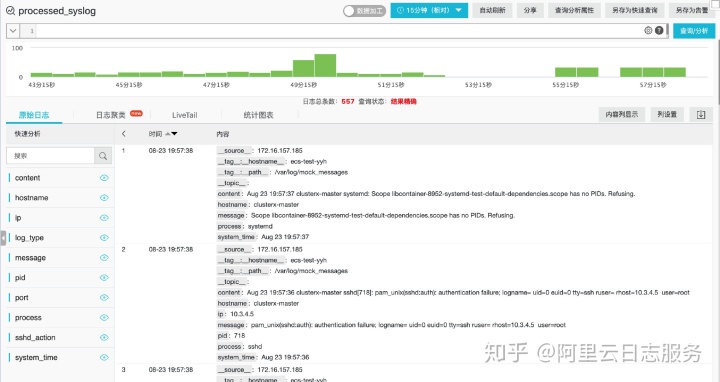The image size is (720, 382).
Task: Click process value systemd in log 1
Action: point(260,226)
